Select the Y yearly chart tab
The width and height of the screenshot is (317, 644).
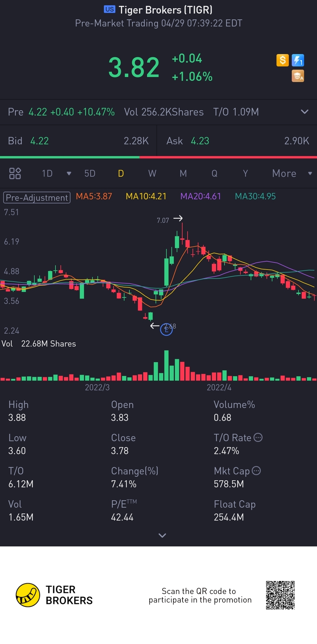click(246, 173)
